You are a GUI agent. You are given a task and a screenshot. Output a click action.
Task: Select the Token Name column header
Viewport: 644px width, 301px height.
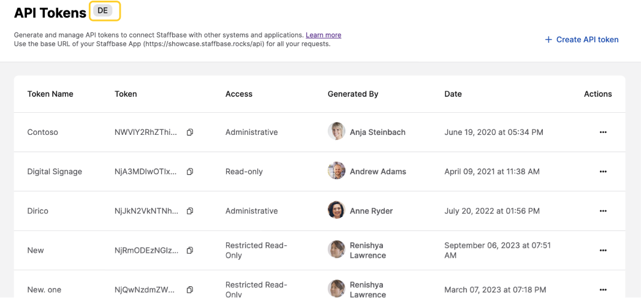[50, 94]
